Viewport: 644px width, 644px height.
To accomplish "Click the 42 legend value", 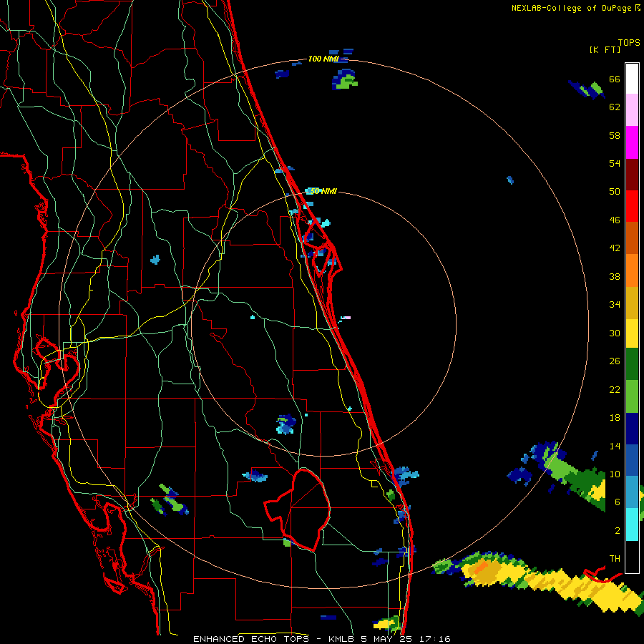I will click(x=615, y=248).
